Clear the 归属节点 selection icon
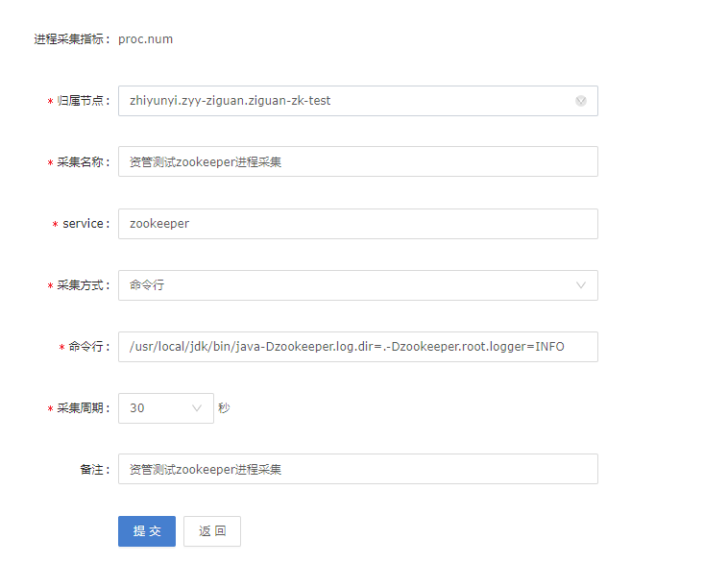 (x=580, y=101)
